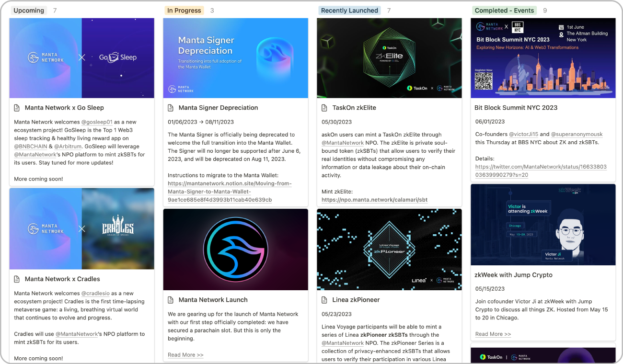Open the Manta Wallet migration notion link
The width and height of the screenshot is (623, 364).
(230, 192)
